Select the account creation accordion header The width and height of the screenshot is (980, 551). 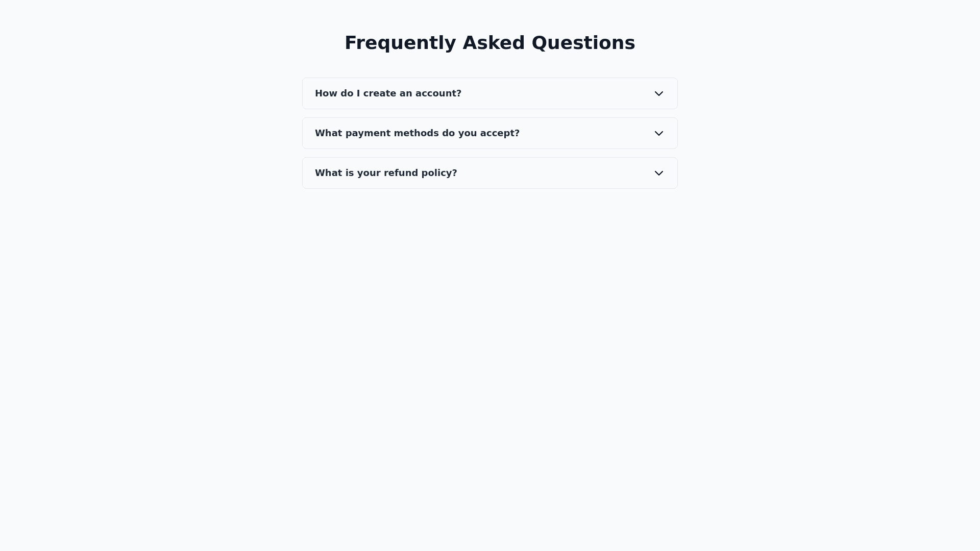[489, 93]
